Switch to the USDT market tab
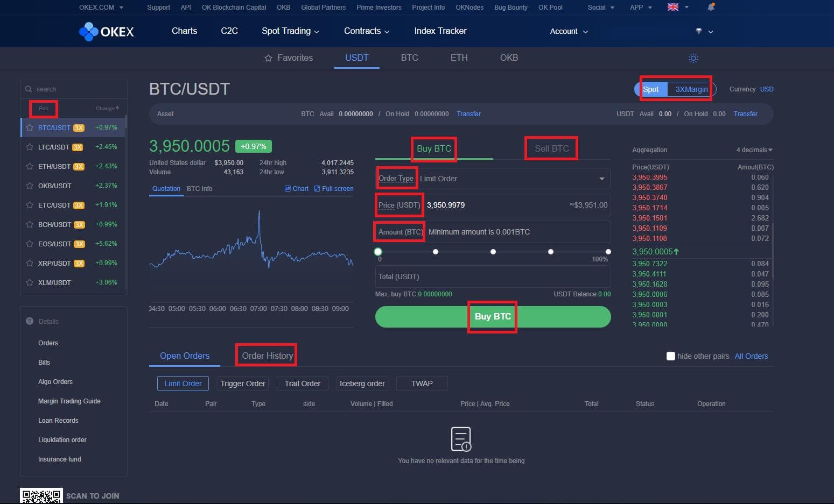 click(357, 58)
